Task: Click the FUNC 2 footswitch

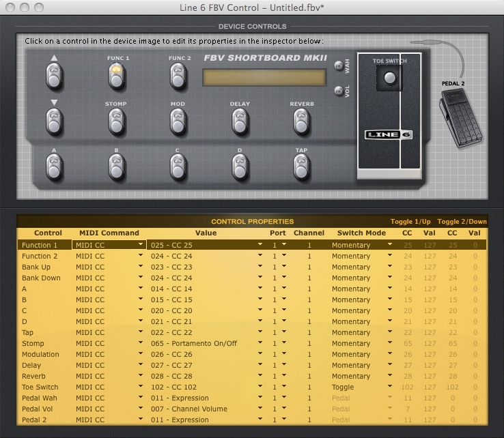Action: pos(179,75)
